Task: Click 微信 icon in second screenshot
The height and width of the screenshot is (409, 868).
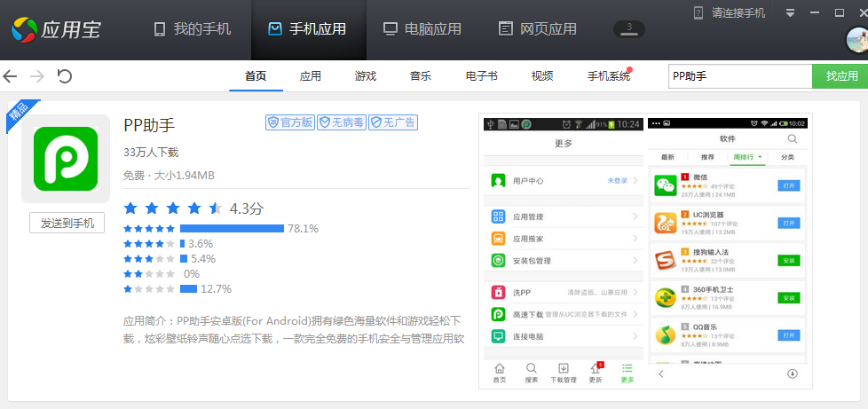Action: tap(666, 185)
